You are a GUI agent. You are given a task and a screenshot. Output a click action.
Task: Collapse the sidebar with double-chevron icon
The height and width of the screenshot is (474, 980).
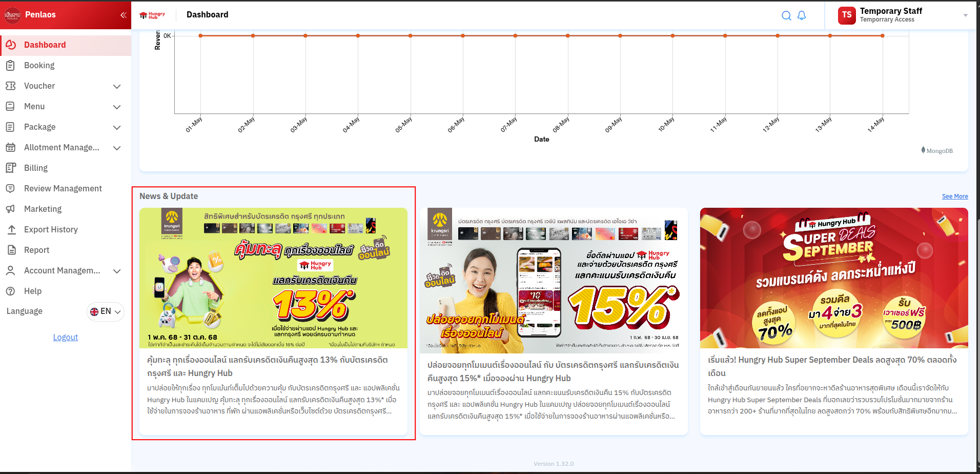[123, 15]
